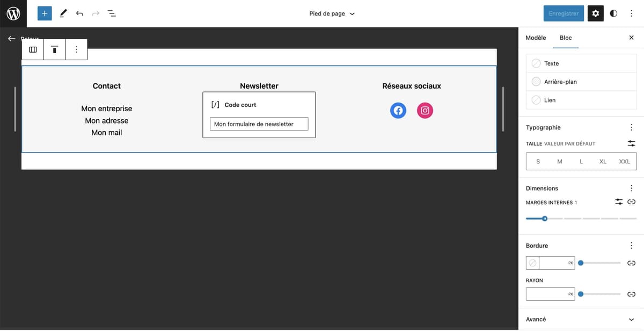Select the Columns block icon in the toolbar

(x=33, y=49)
